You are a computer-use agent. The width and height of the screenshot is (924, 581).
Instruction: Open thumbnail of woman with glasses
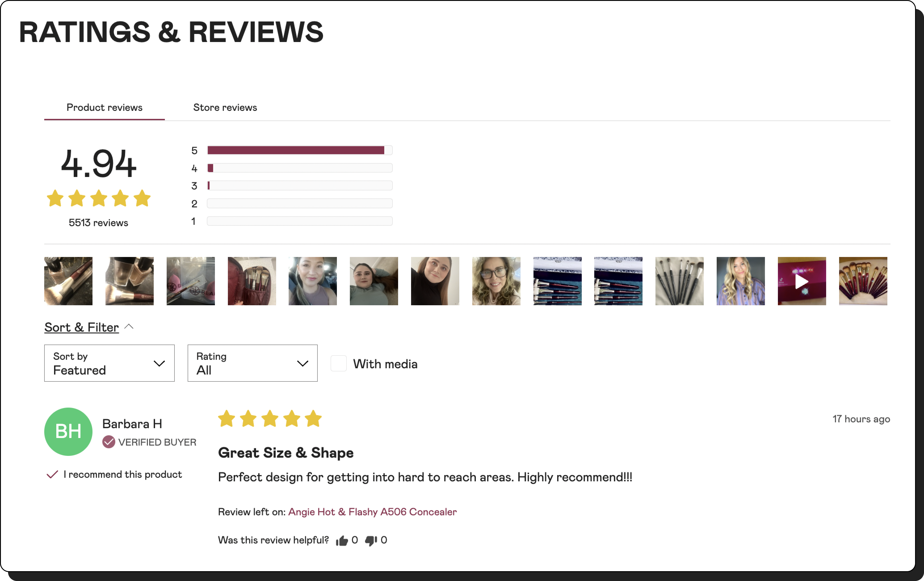click(496, 281)
